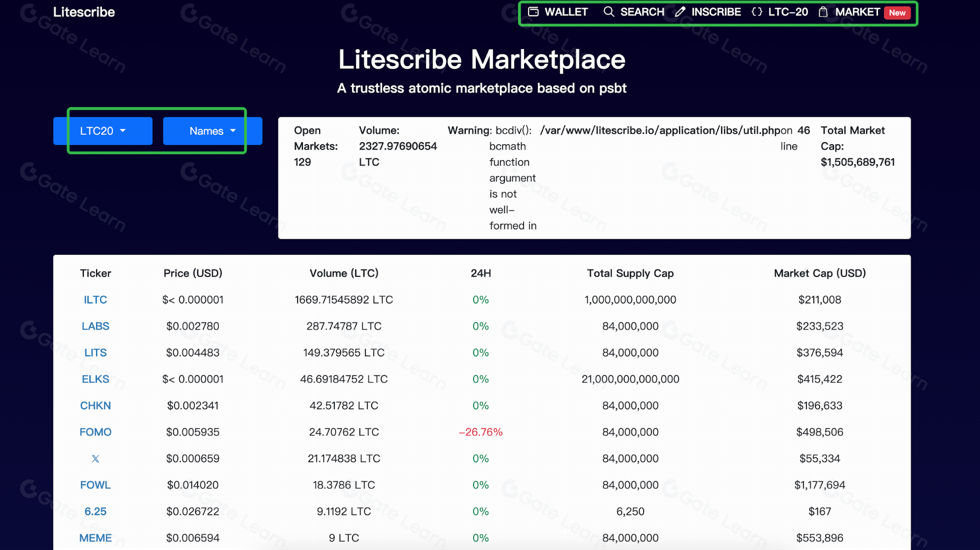
Task: Open the X ticker logo row
Action: (x=95, y=459)
